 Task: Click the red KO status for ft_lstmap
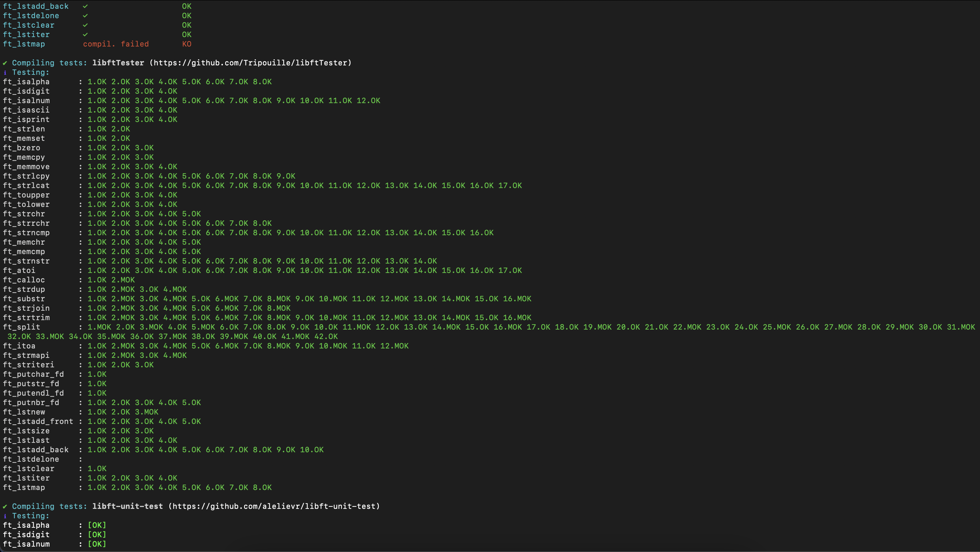186,44
